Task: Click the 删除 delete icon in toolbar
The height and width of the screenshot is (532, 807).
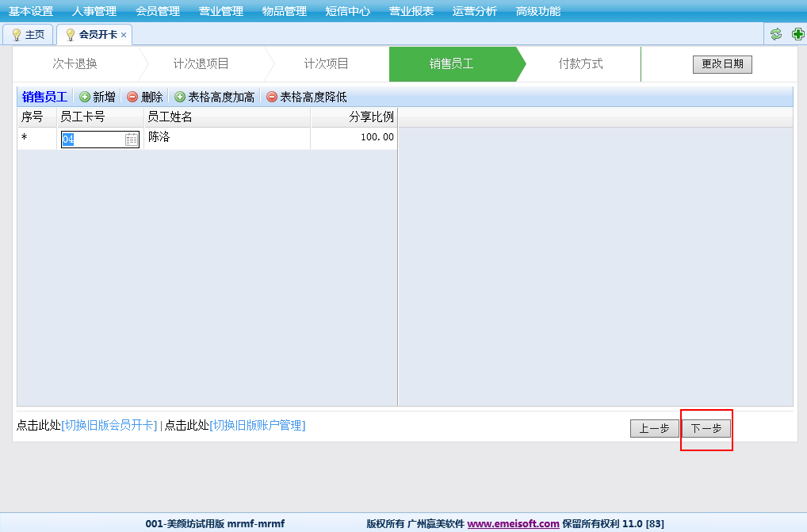Action: [x=132, y=97]
